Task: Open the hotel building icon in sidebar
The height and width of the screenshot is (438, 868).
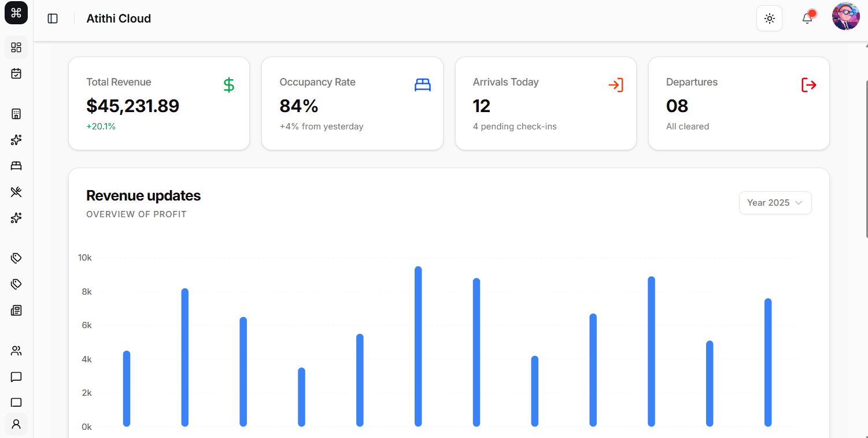Action: coord(16,113)
